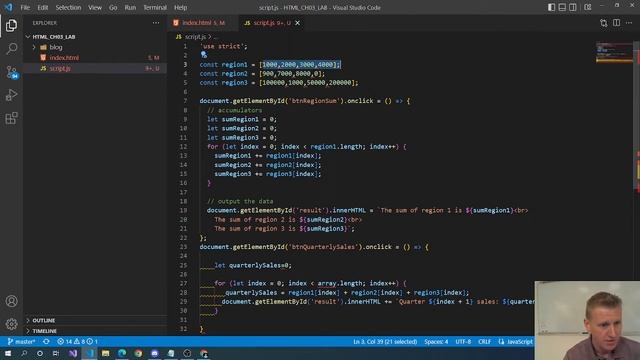
Task: Click 'use strict' text on line 1
Action: (223, 46)
